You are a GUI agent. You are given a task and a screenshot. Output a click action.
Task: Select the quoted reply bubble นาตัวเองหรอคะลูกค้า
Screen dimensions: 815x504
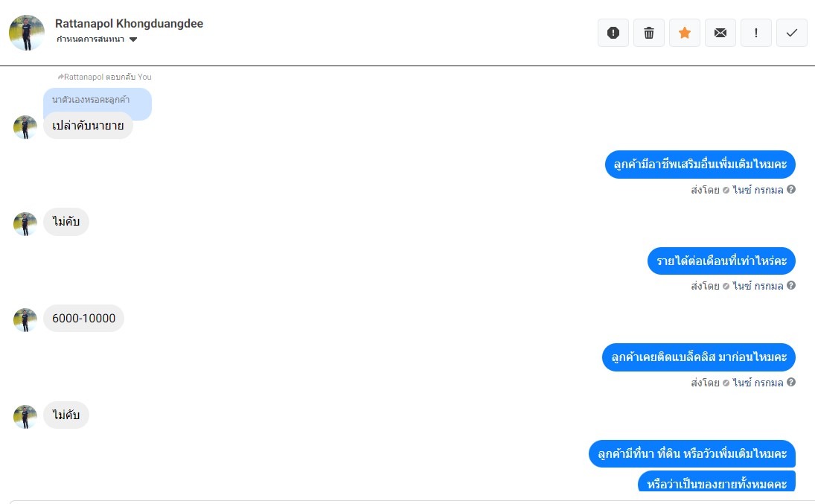pos(98,100)
